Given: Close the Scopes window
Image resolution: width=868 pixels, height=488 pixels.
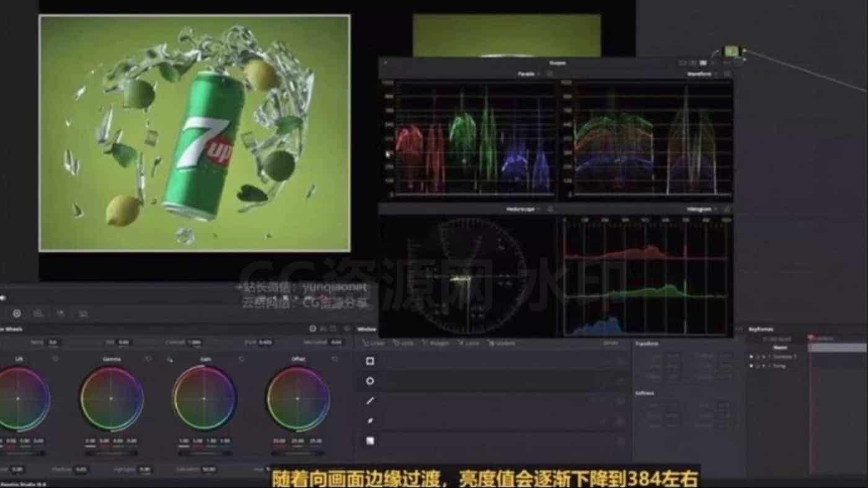Looking at the screenshot, I should pos(386,63).
